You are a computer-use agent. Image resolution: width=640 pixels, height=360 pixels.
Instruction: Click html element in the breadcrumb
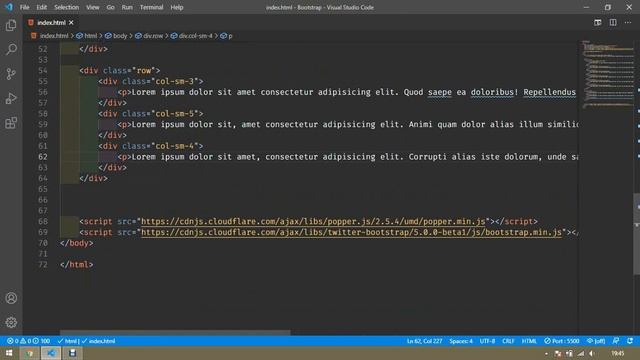87,36
